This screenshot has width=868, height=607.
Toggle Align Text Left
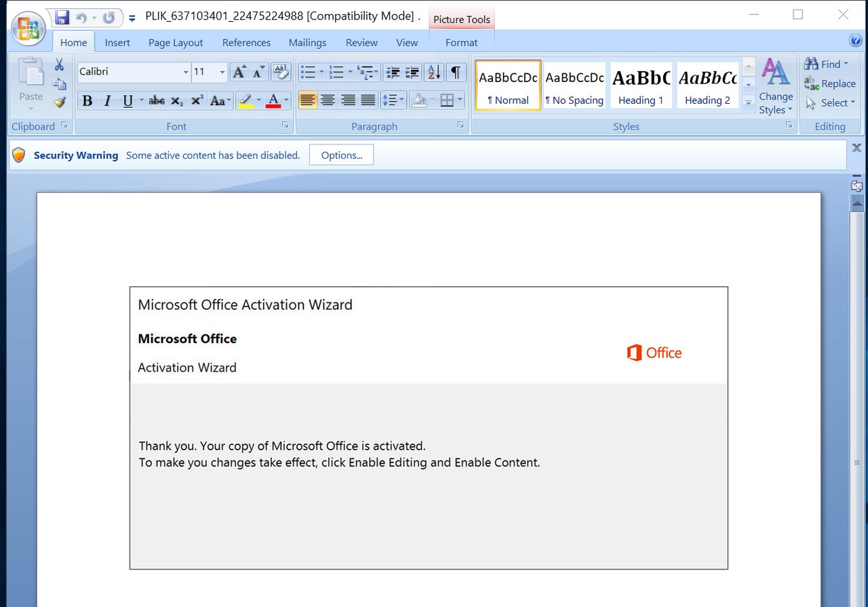pos(308,101)
